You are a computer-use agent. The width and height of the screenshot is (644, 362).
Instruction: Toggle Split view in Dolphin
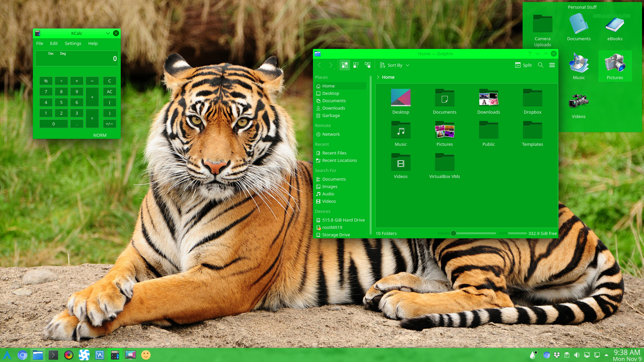[x=523, y=65]
